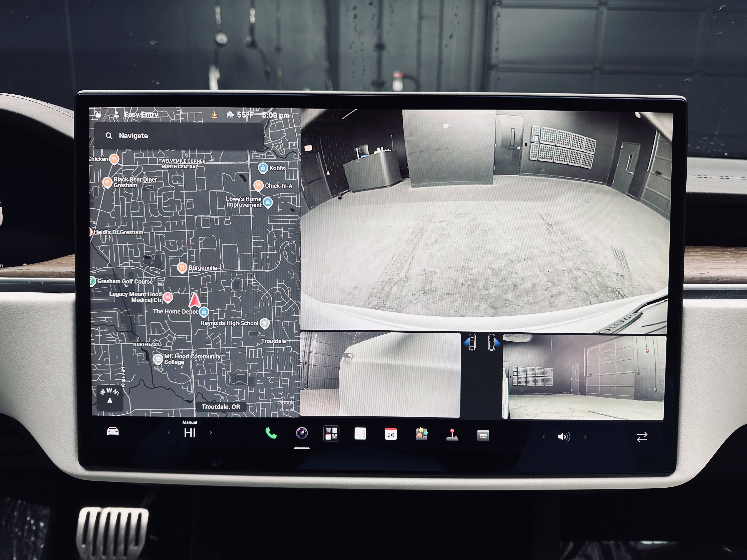Tap the Navigate search field
Screen dimensions: 747x560
click(179, 136)
